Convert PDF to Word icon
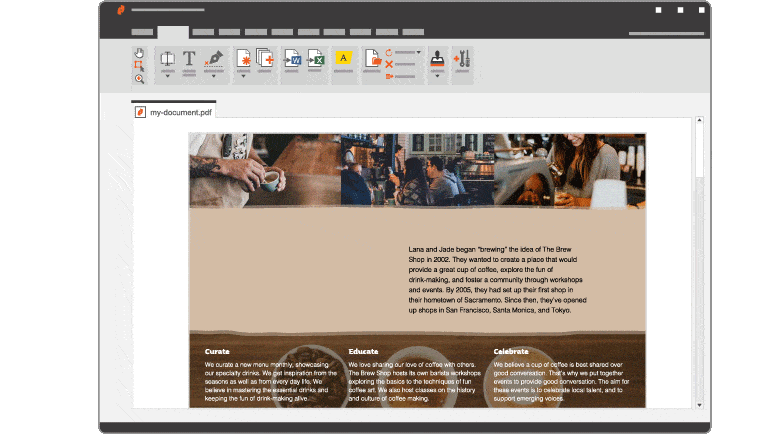The height and width of the screenshot is (434, 762). tap(292, 59)
